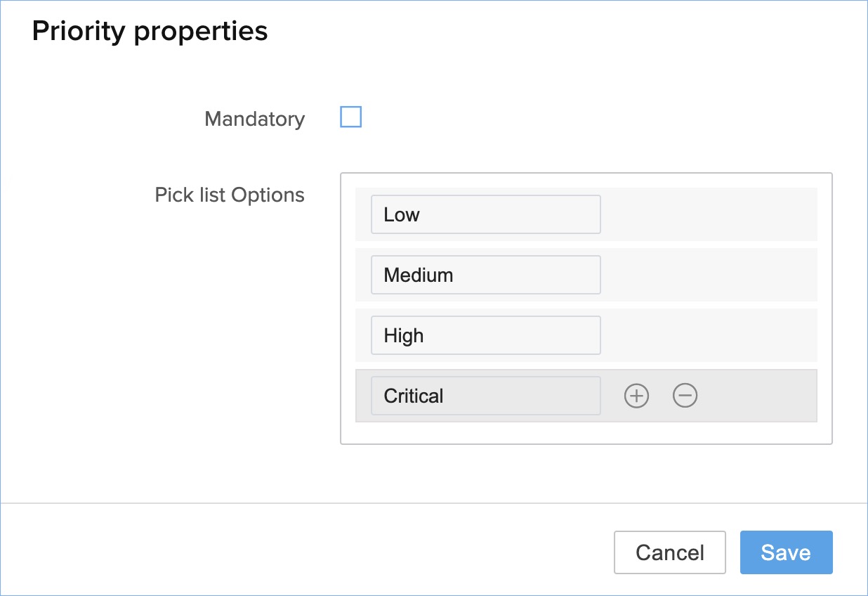Edit the Critical option field
Screen dimensions: 868x596
(x=485, y=396)
